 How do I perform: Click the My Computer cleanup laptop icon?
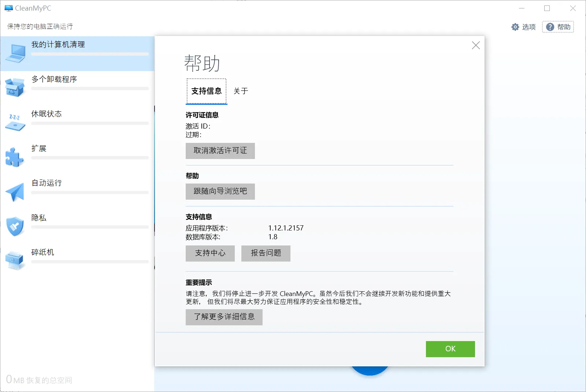coord(15,53)
